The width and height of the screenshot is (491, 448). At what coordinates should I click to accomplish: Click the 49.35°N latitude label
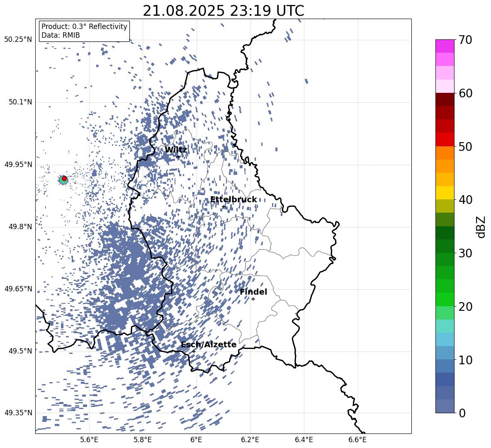coord(18,413)
